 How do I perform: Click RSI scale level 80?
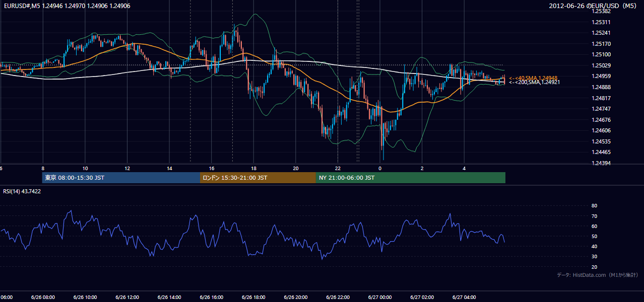(x=594, y=206)
